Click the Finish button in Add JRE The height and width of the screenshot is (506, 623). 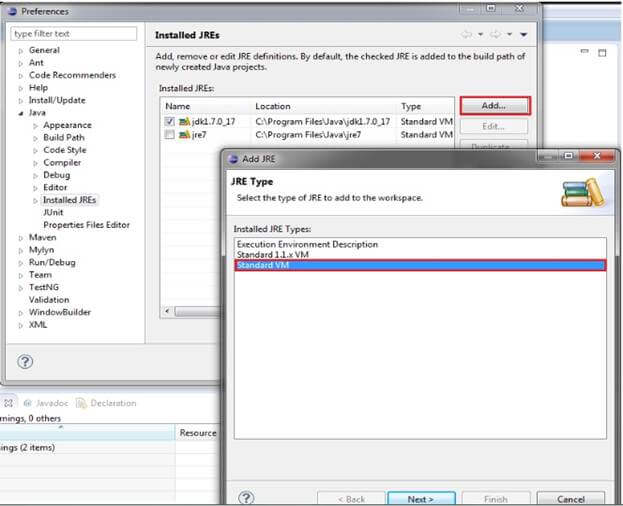[x=495, y=499]
